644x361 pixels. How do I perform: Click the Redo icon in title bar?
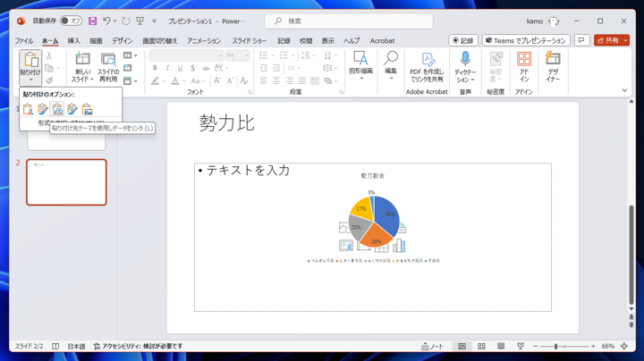126,21
